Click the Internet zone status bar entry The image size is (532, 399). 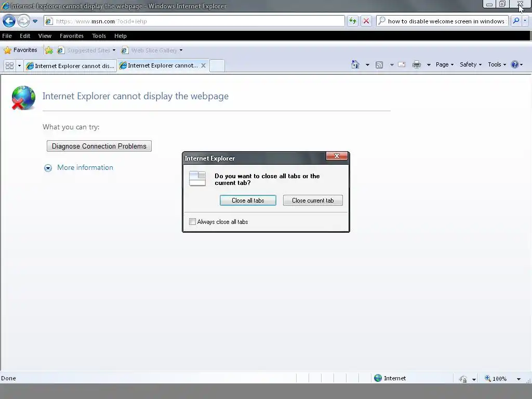point(390,378)
